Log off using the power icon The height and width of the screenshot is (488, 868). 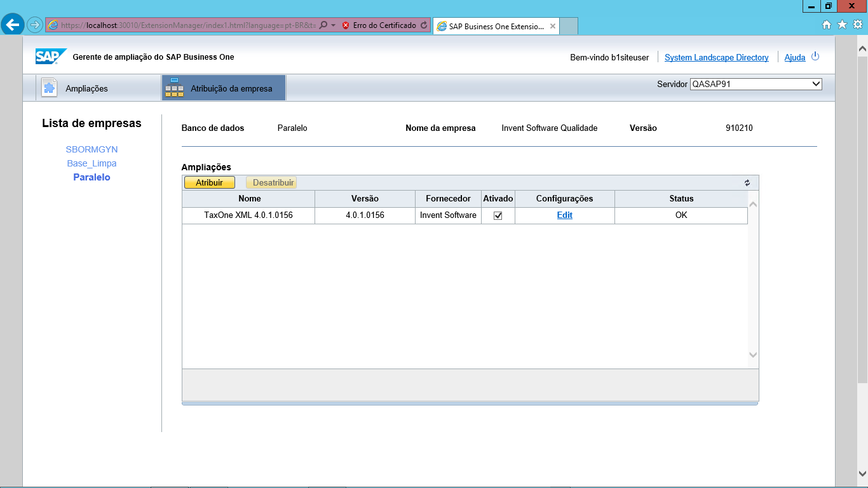[815, 57]
